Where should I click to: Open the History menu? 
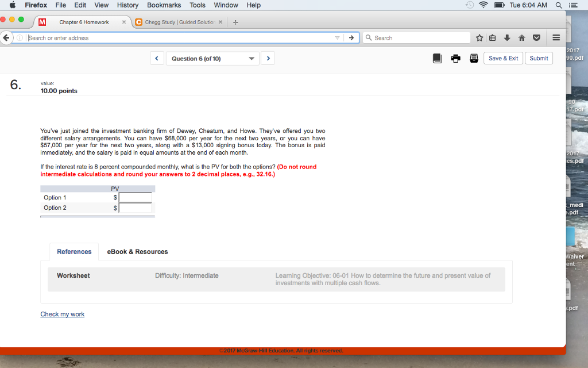pyautogui.click(x=127, y=5)
